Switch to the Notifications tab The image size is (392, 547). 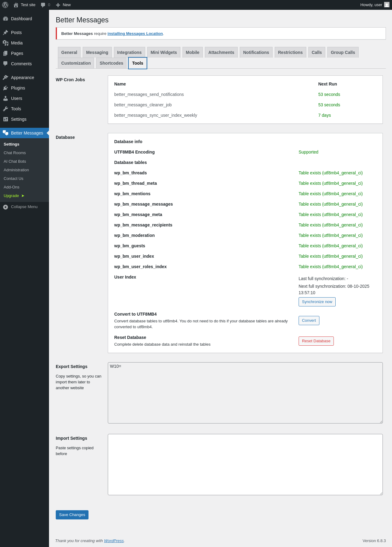click(256, 52)
